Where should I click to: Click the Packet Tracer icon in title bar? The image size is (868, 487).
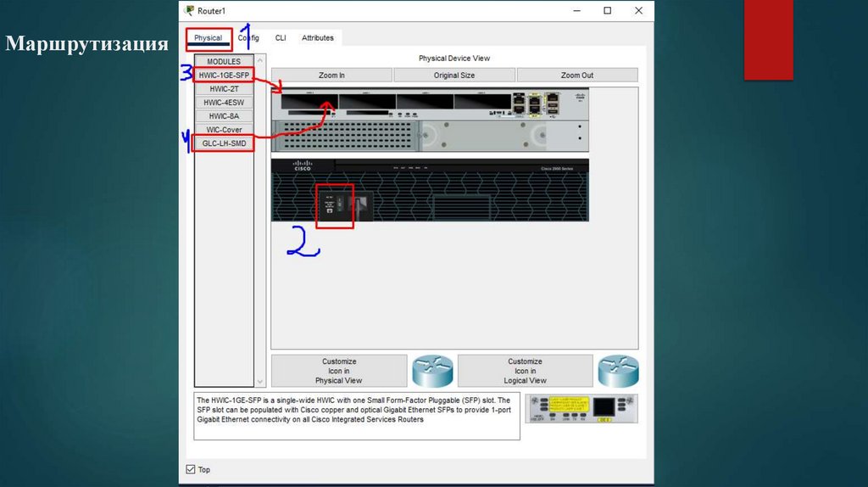(x=189, y=10)
